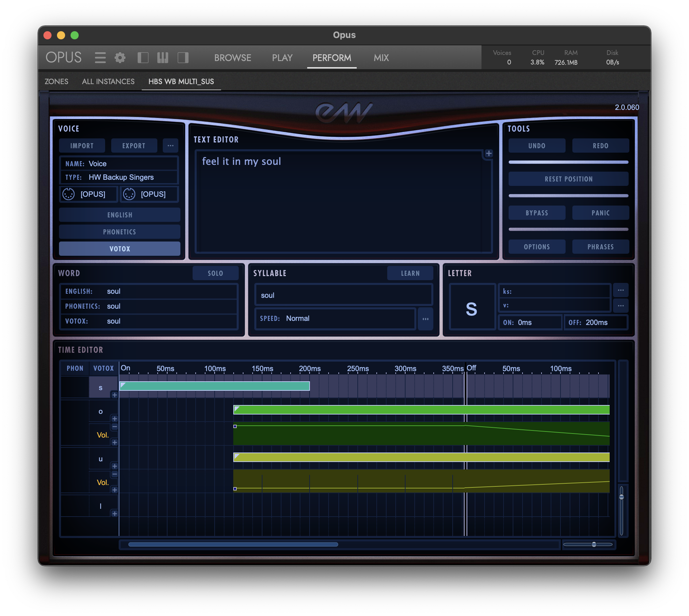Open the Opus hamburger main menu
The width and height of the screenshot is (689, 616).
tap(100, 58)
